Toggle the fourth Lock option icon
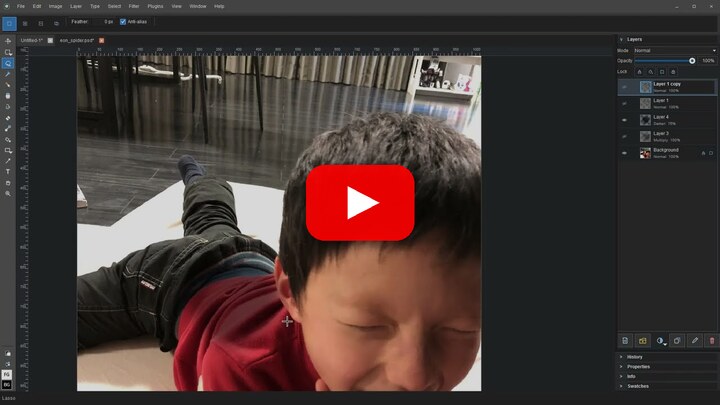720x405 pixels. [x=673, y=72]
